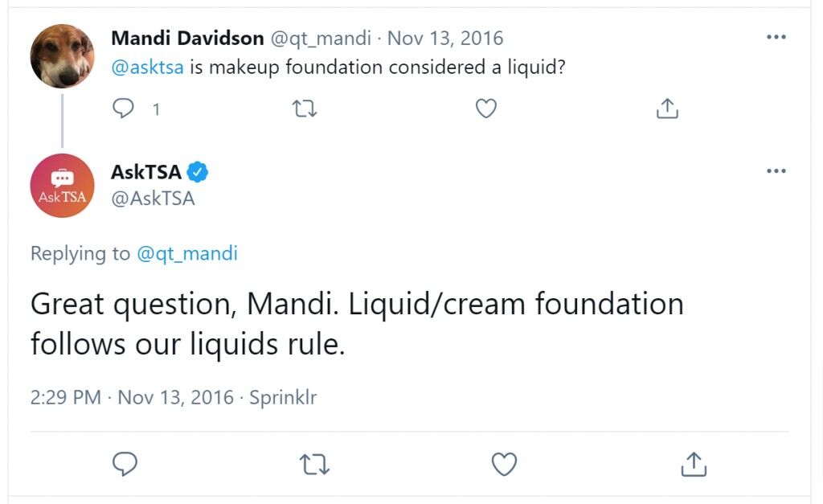Open Mandi Davidson's dog profile picture
The height and width of the screenshot is (504, 823).
coord(62,55)
